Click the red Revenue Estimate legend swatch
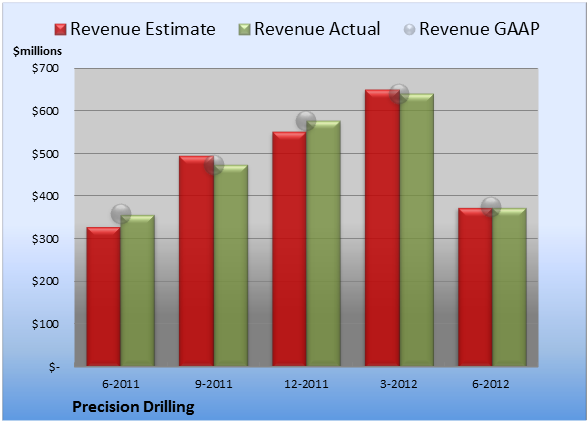588x422 pixels. click(60, 29)
